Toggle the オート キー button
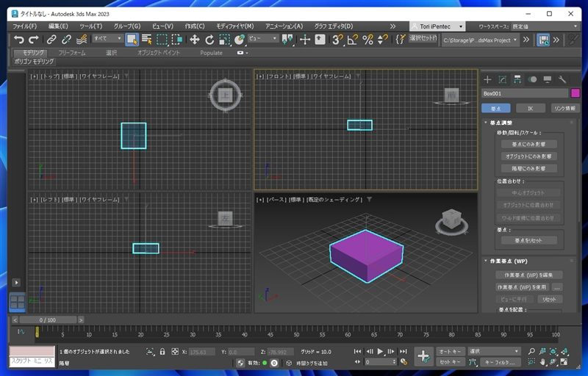This screenshot has height=376, width=588. pyautogui.click(x=451, y=351)
